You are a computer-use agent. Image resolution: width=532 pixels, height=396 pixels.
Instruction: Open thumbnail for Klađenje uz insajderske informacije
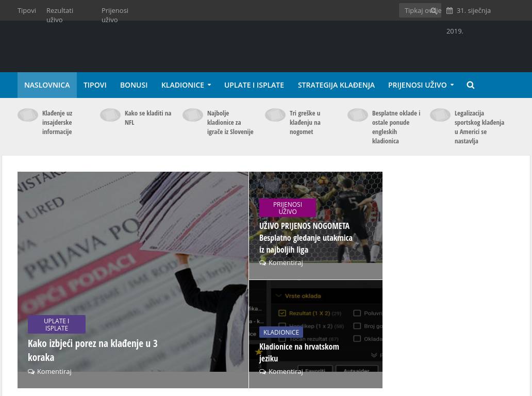28,115
